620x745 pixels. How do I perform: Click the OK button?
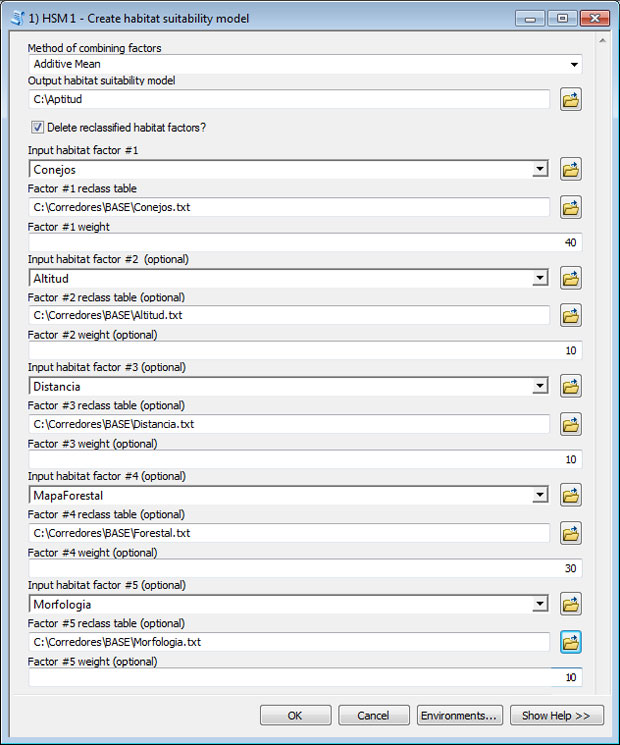pyautogui.click(x=295, y=716)
